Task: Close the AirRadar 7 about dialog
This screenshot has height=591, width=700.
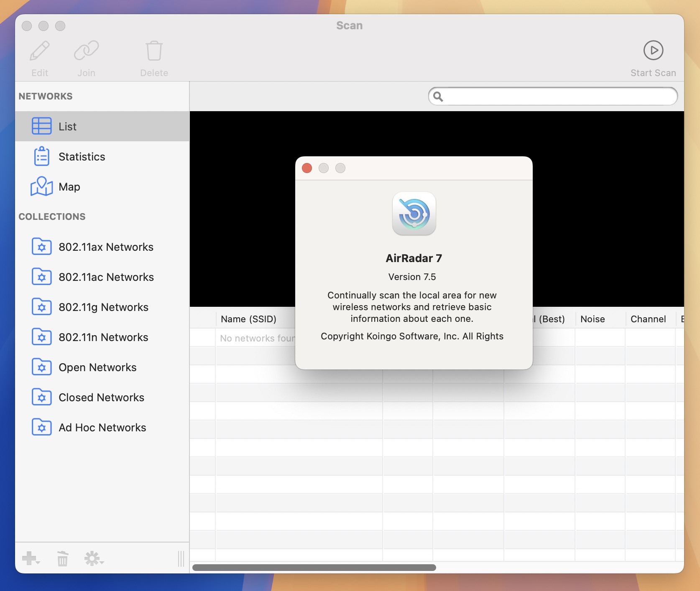Action: point(307,168)
